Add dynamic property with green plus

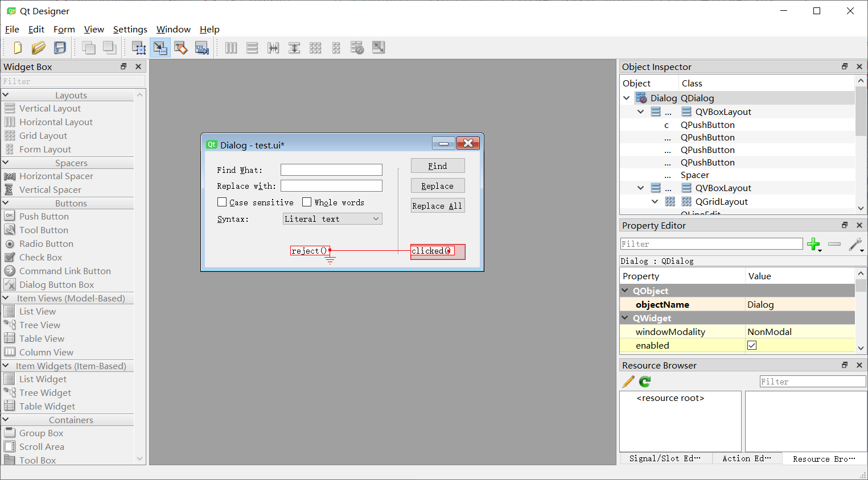tap(814, 245)
